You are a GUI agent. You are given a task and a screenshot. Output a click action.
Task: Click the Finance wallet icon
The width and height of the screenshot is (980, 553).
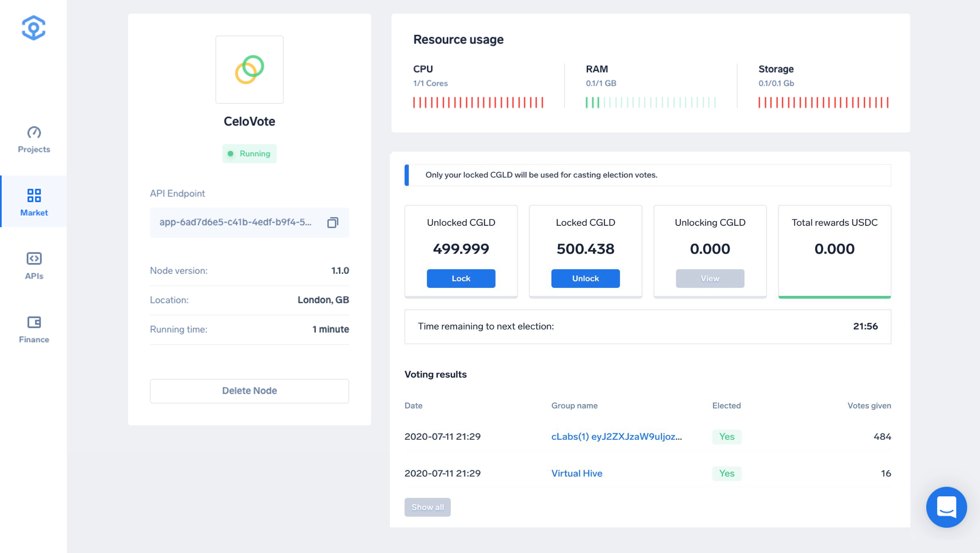[34, 322]
